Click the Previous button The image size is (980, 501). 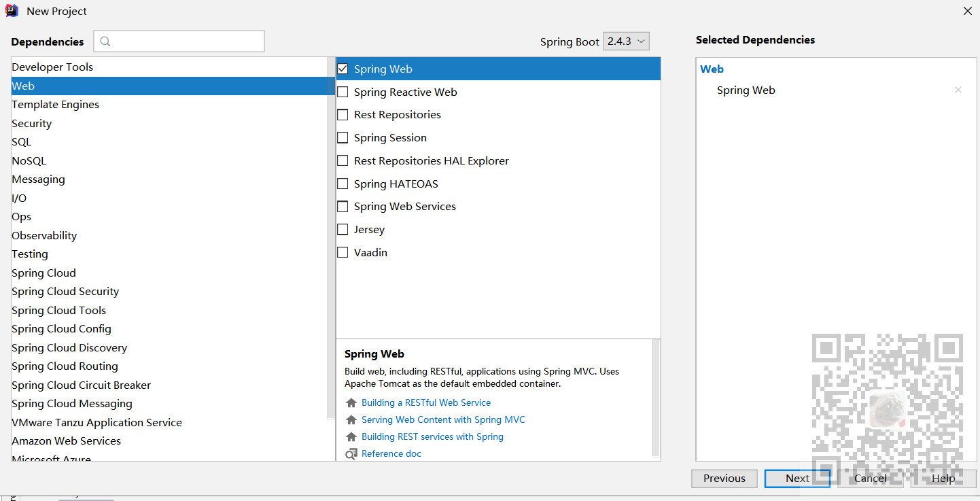tap(724, 479)
